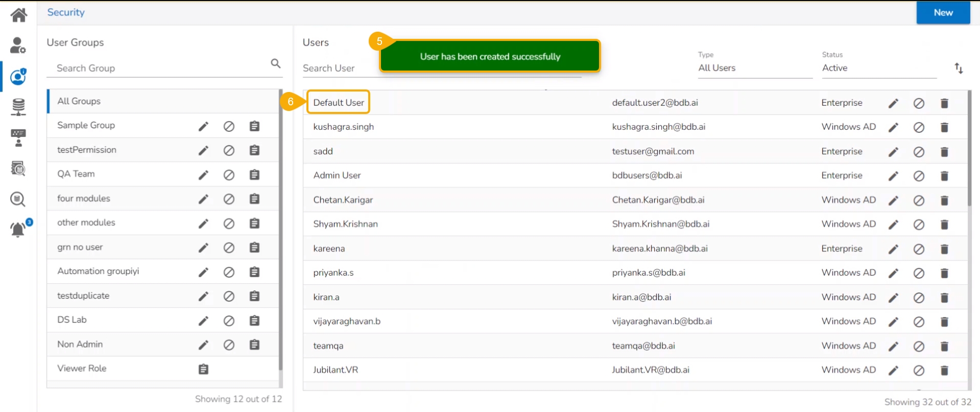Screen dimensions: 980x412
Task: Focus the Search Group input field
Action: (158, 68)
